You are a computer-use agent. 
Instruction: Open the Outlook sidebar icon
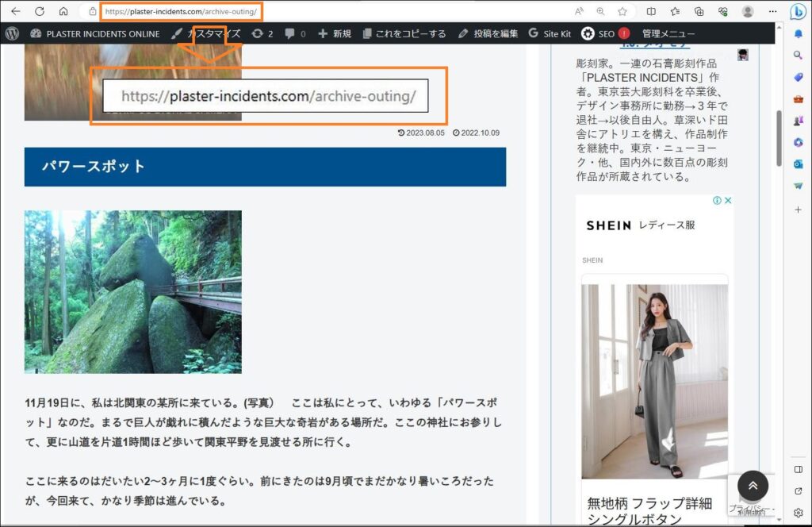coord(798,163)
